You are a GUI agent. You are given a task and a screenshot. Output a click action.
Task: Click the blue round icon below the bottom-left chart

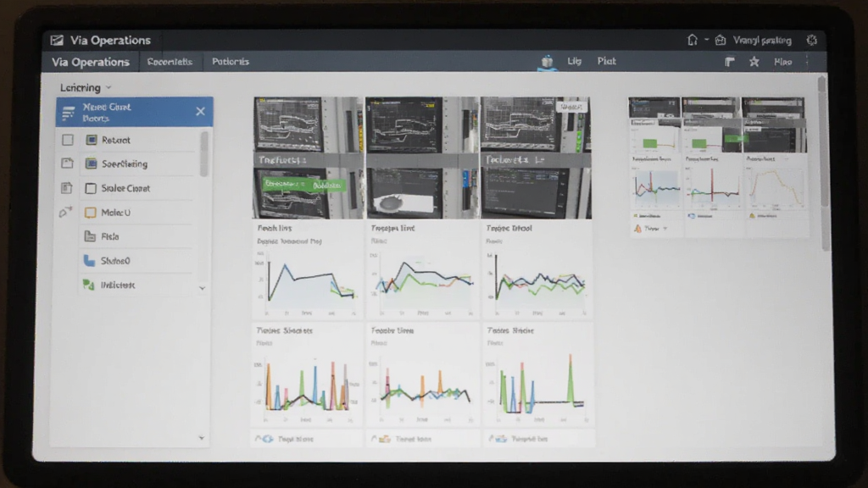[x=267, y=439]
